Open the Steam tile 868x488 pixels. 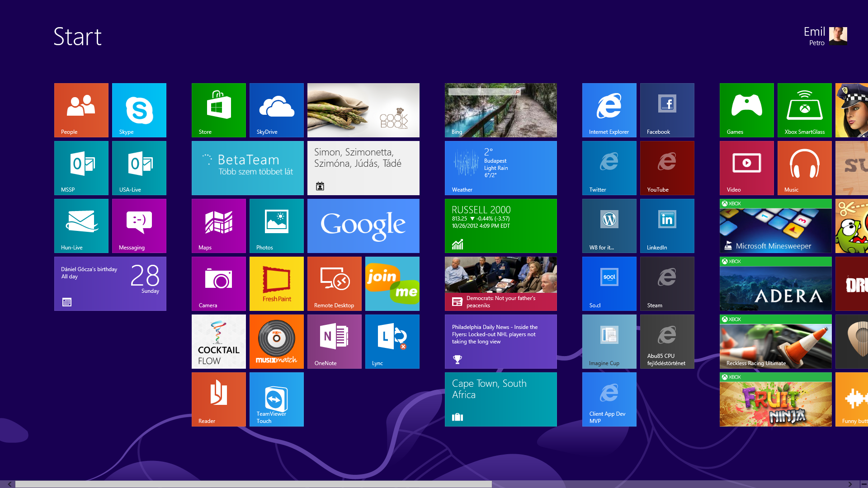667,284
